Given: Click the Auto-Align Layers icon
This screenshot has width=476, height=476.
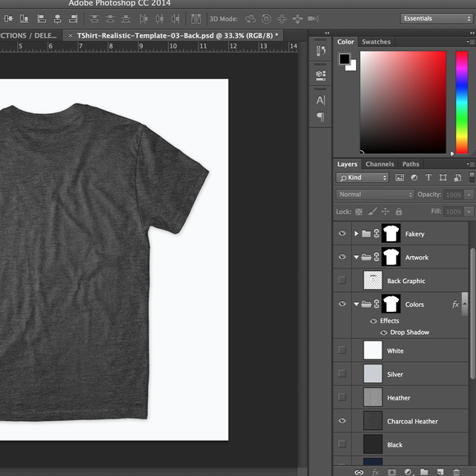Looking at the screenshot, I should (196, 19).
